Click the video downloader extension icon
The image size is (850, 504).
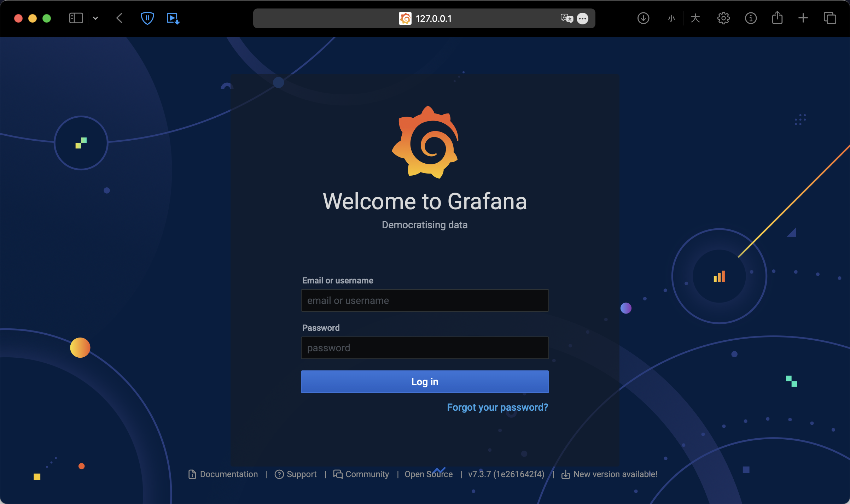click(x=173, y=18)
